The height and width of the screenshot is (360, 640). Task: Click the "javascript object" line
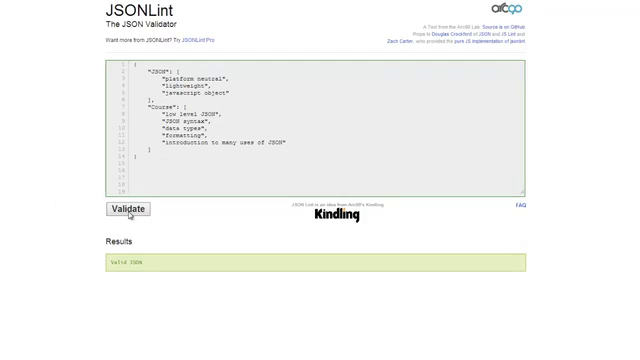[195, 93]
